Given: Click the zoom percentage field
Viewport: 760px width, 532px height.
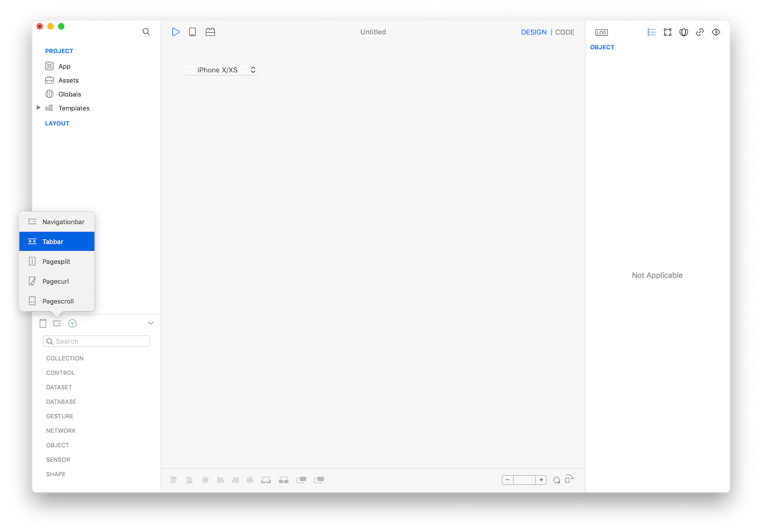Looking at the screenshot, I should click(x=524, y=480).
